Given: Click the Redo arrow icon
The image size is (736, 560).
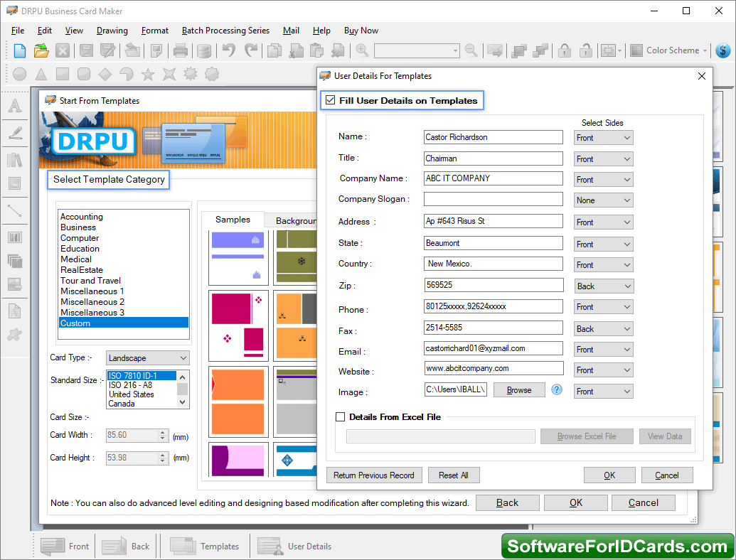Looking at the screenshot, I should (251, 50).
